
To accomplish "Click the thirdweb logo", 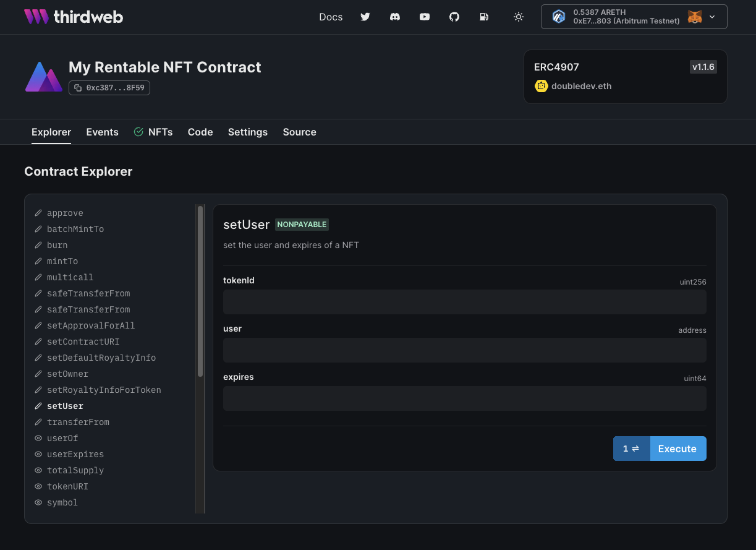I will pyautogui.click(x=73, y=17).
